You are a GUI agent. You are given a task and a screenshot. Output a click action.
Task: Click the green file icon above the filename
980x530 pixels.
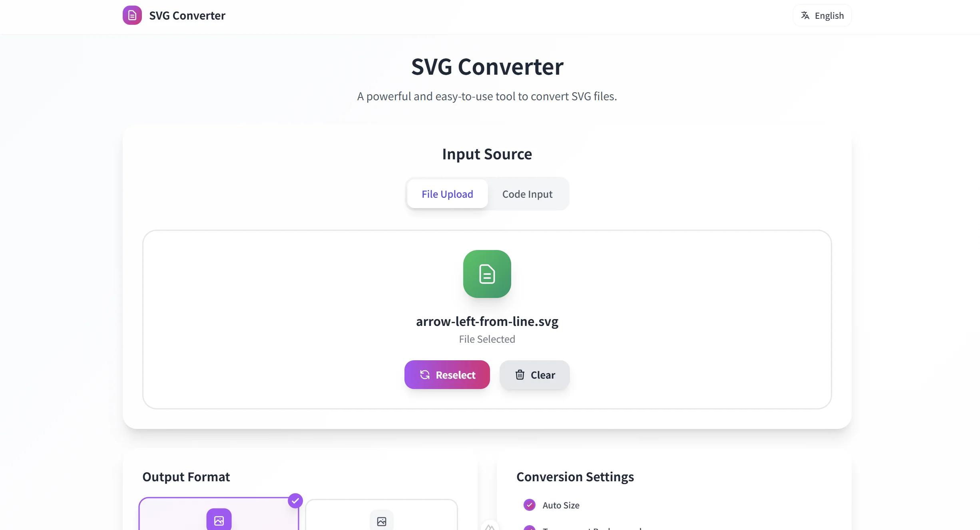tap(487, 274)
